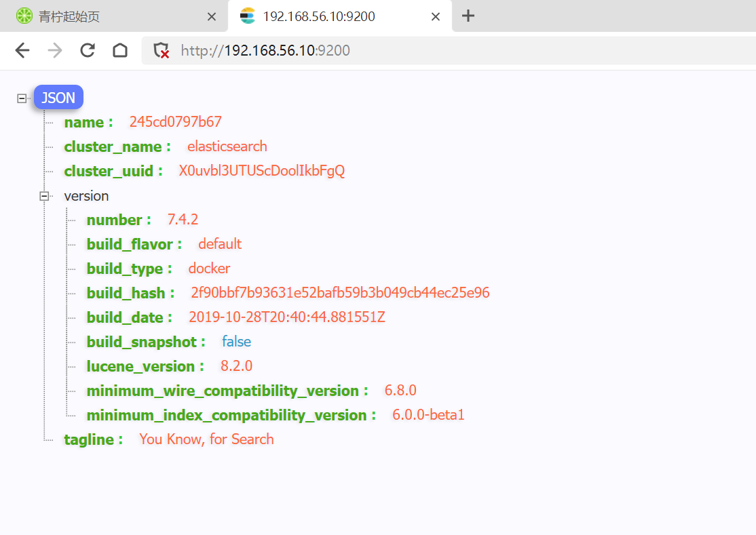
Task: Close the 青柠起始页 tab
Action: [211, 17]
